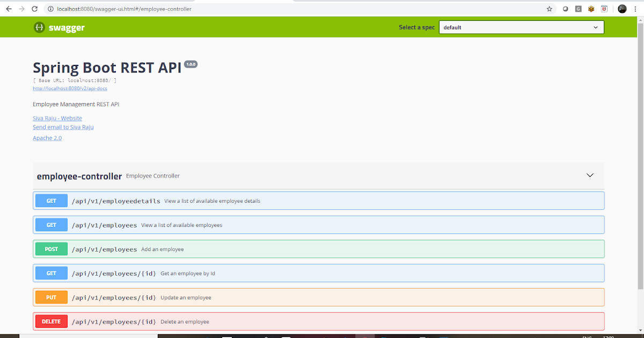This screenshot has width=644, height=338.
Task: Click the McAfee WebAdvisor extension icon
Action: tap(604, 9)
